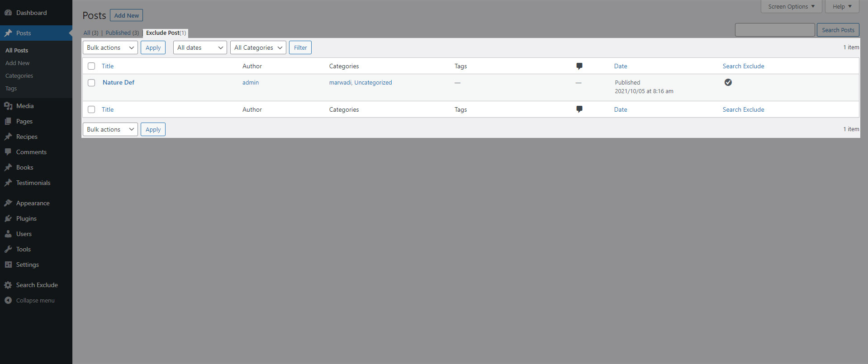868x364 pixels.
Task: Open the All dates dropdown
Action: (x=200, y=47)
